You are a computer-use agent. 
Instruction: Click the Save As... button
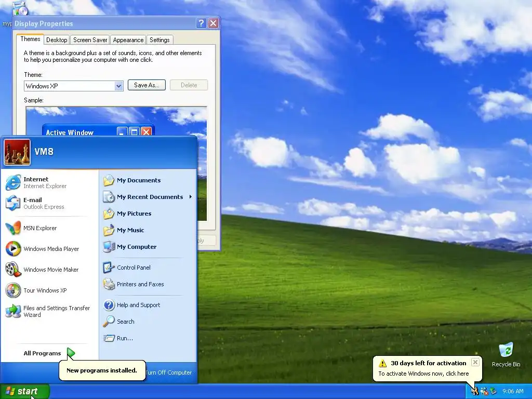pyautogui.click(x=147, y=85)
